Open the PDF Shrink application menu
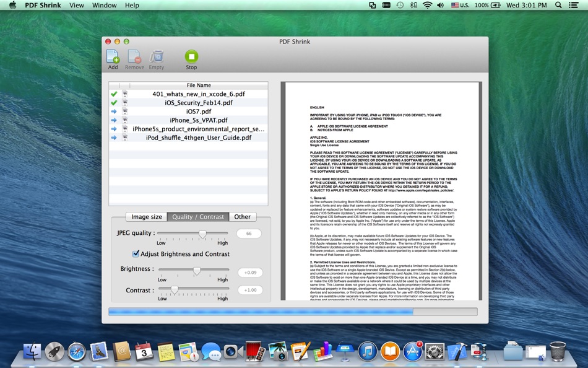 [x=43, y=5]
